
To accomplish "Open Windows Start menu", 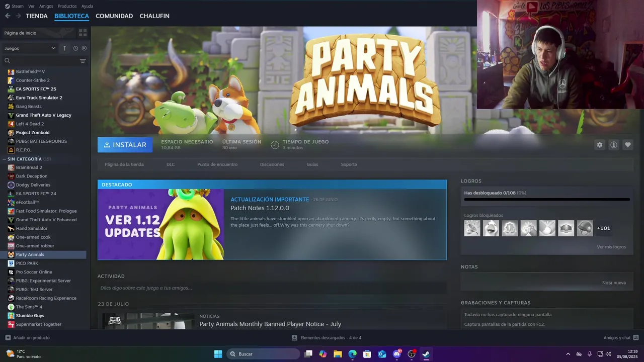I will (218, 354).
